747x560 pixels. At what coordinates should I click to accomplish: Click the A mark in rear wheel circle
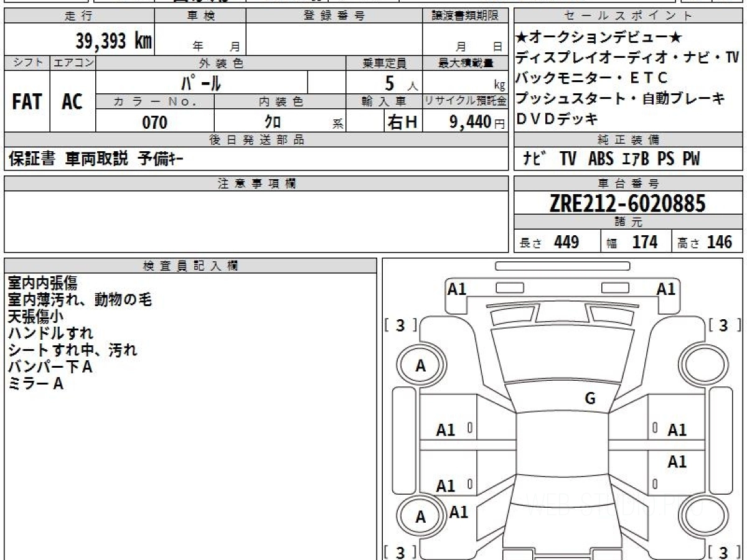tap(421, 517)
